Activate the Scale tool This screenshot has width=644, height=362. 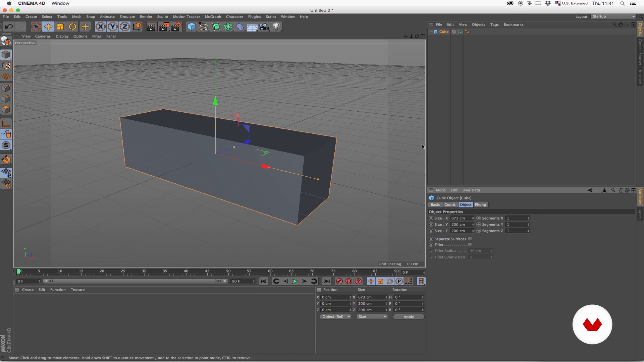click(x=60, y=27)
